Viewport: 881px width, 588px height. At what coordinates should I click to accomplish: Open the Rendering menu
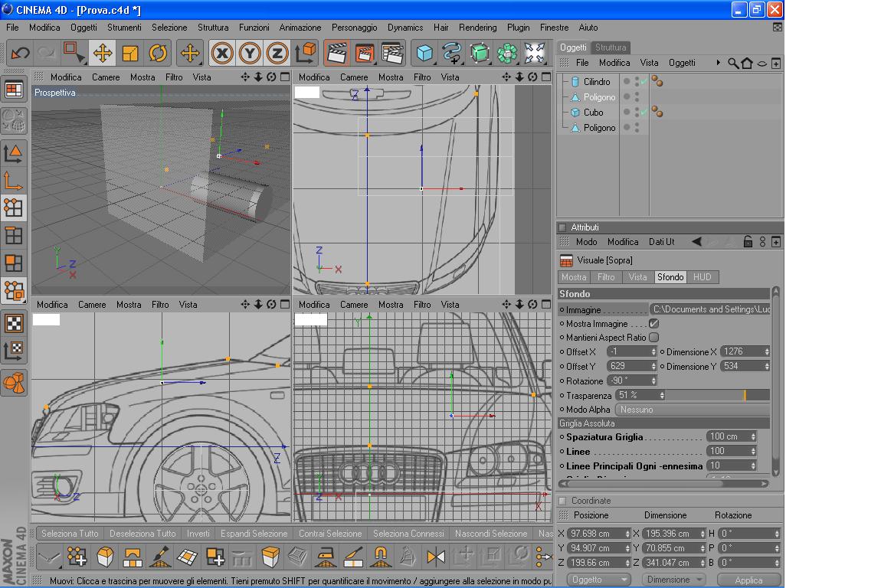click(x=477, y=28)
